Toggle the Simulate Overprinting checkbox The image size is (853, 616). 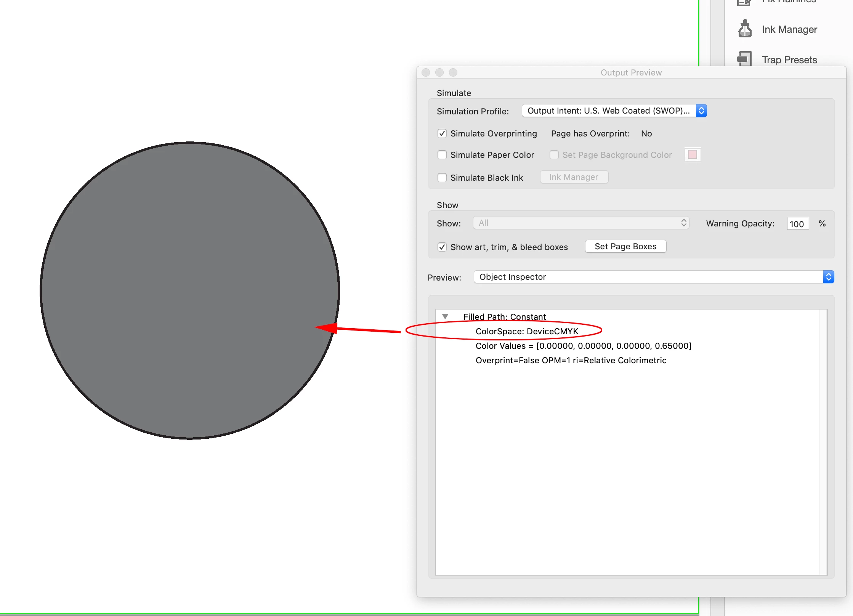[442, 133]
